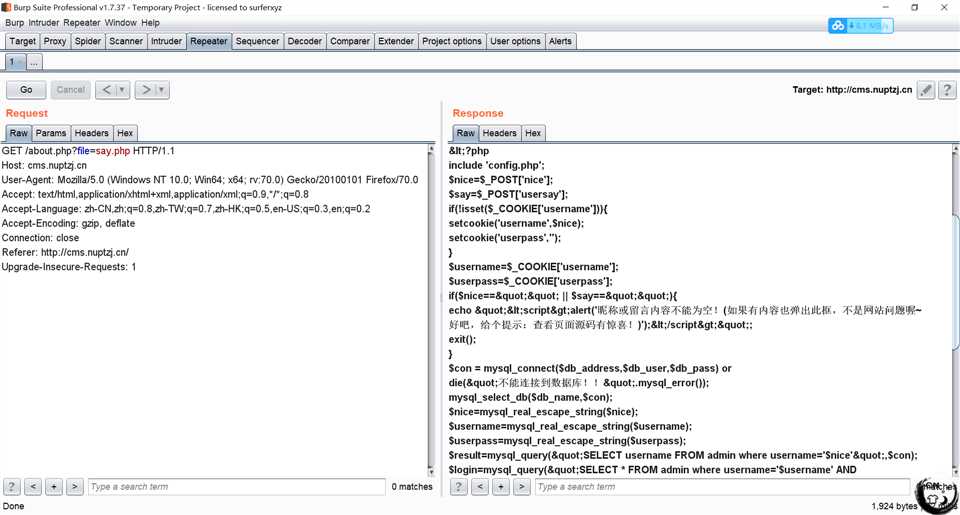Switch to the Proxy tab

[x=55, y=41]
